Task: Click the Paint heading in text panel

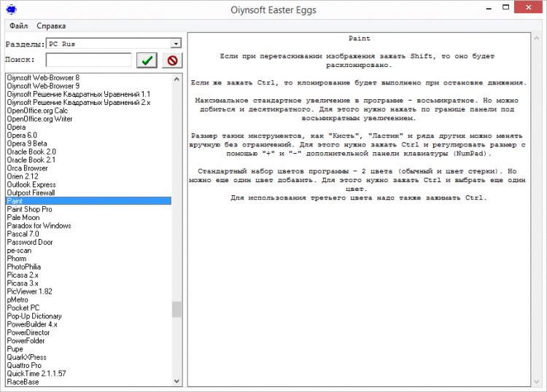Action: (360, 39)
